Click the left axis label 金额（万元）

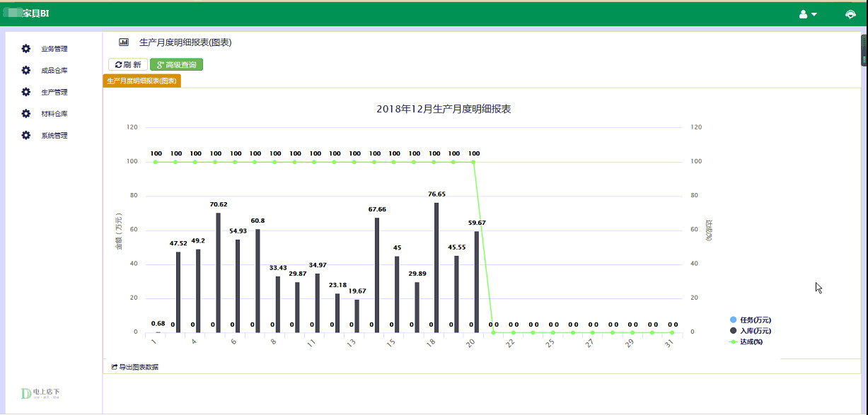(x=120, y=230)
